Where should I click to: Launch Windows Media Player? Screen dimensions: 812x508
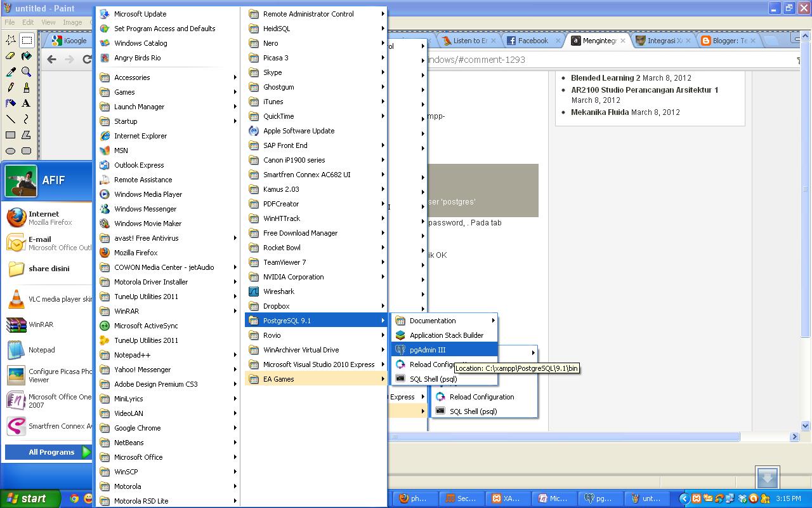[167, 194]
